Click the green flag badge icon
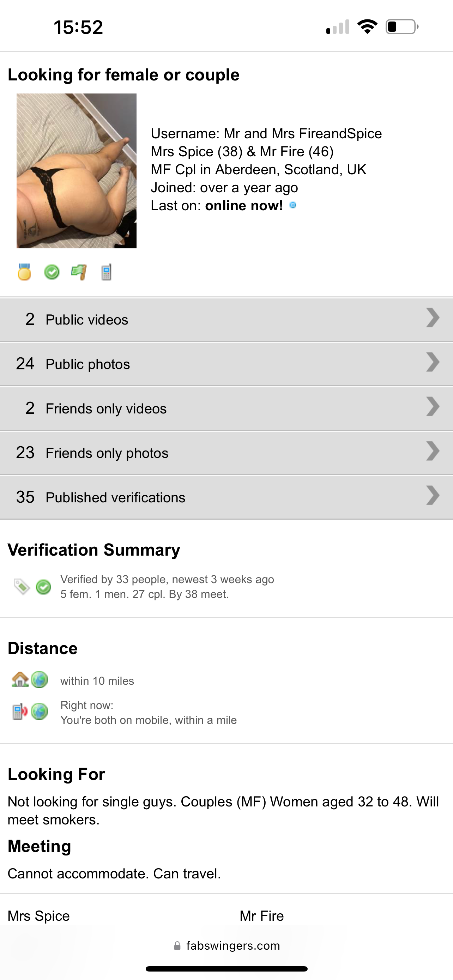The height and width of the screenshot is (980, 453). [79, 272]
